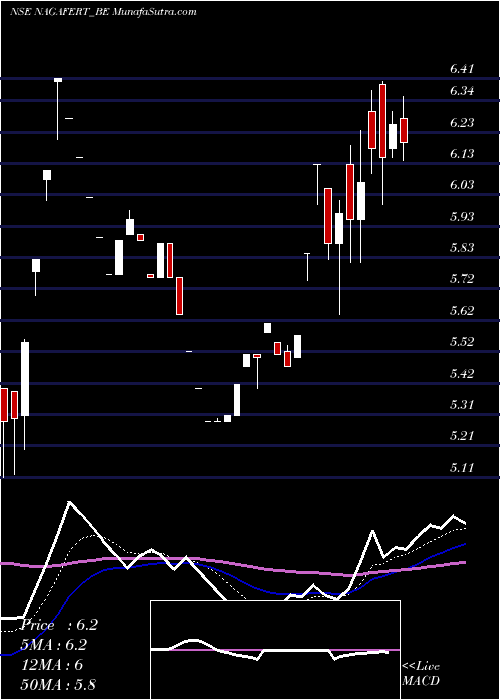Click the 5MA : 6.2 readout
This screenshot has height=700, width=500.
coord(54,645)
